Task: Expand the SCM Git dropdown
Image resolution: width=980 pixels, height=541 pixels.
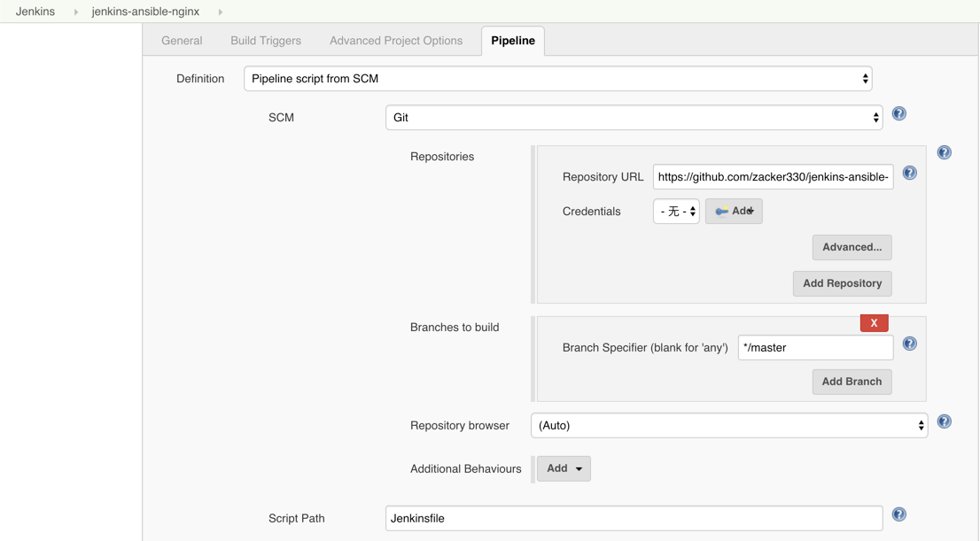Action: pyautogui.click(x=634, y=118)
